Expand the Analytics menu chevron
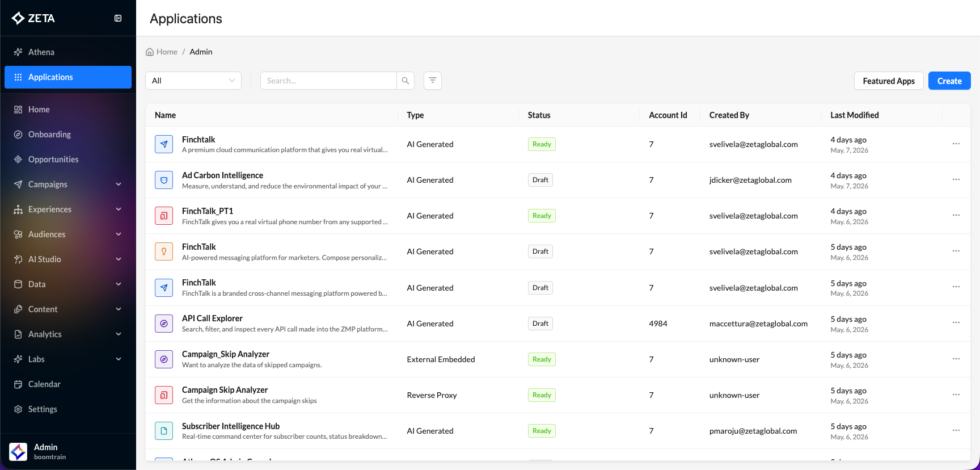Image resolution: width=980 pixels, height=470 pixels. tap(119, 334)
